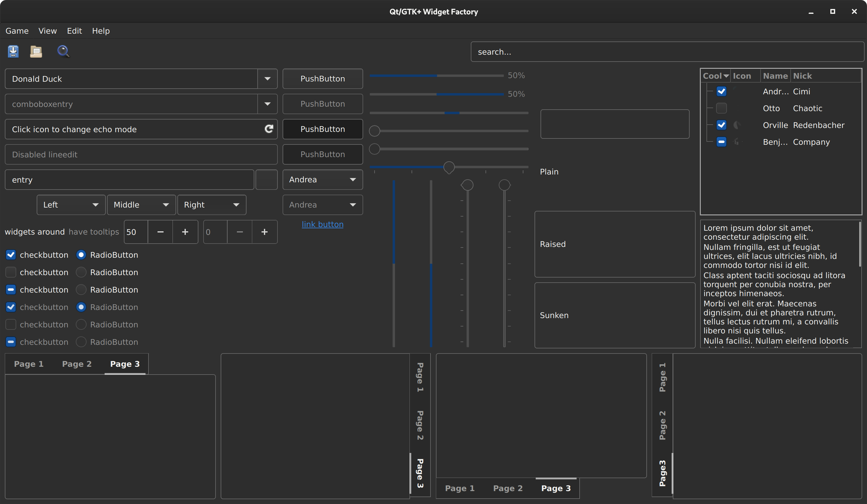Enable the unchecked checkbutton second row
This screenshot has height=504, width=867.
(x=11, y=272)
